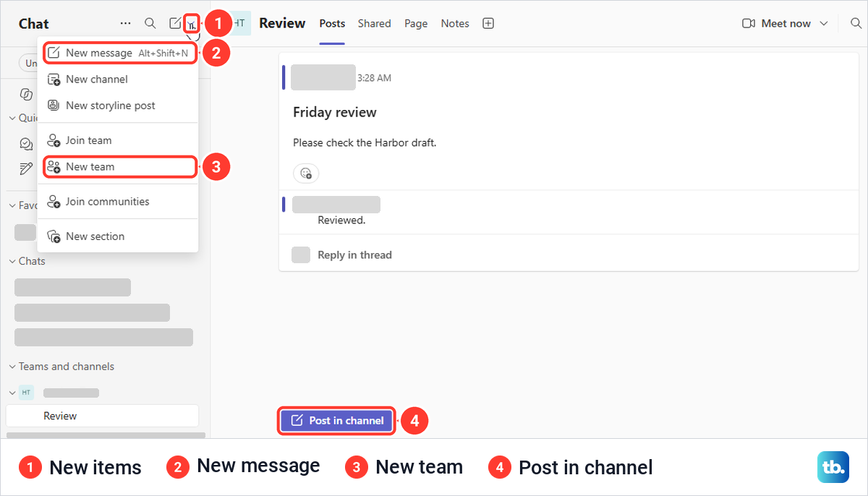Click the 3:28 AM timestamp
The width and height of the screenshot is (868, 496).
point(374,77)
